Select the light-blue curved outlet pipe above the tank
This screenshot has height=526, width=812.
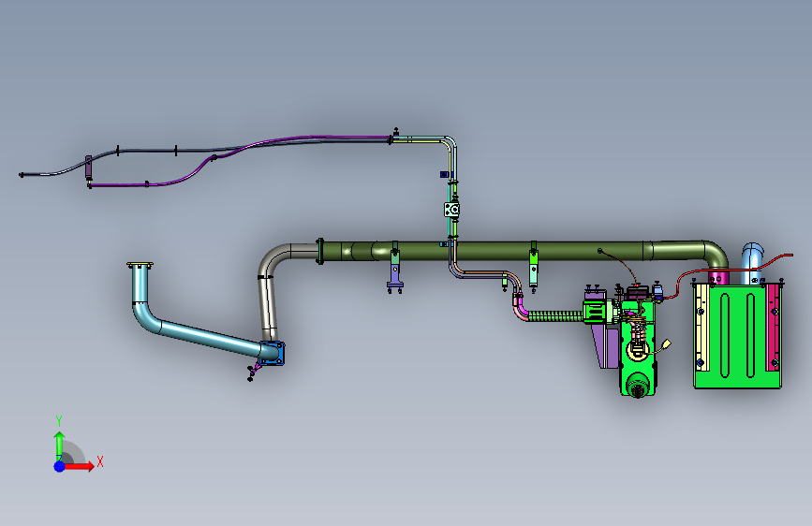751,263
